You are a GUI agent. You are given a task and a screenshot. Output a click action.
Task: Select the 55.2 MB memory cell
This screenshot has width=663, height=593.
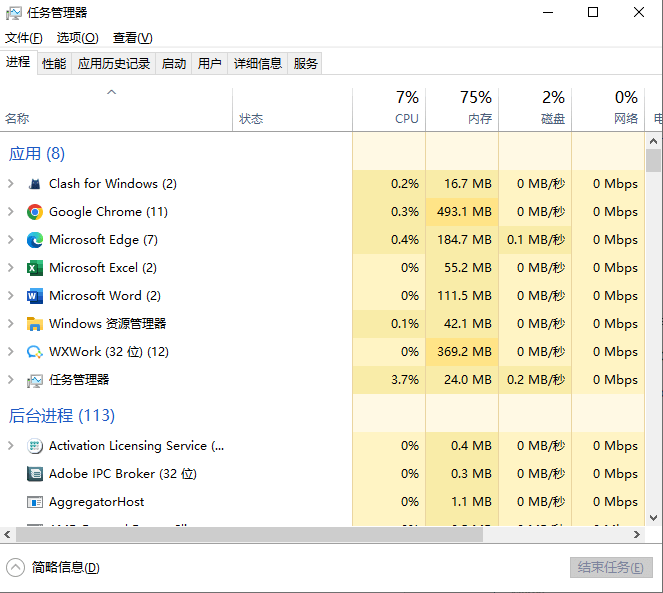(x=462, y=267)
